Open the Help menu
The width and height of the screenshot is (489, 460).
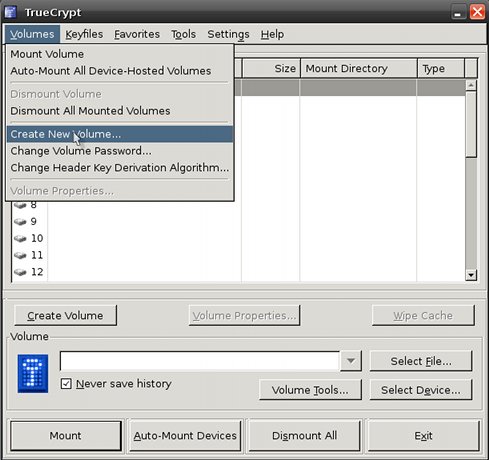272,34
